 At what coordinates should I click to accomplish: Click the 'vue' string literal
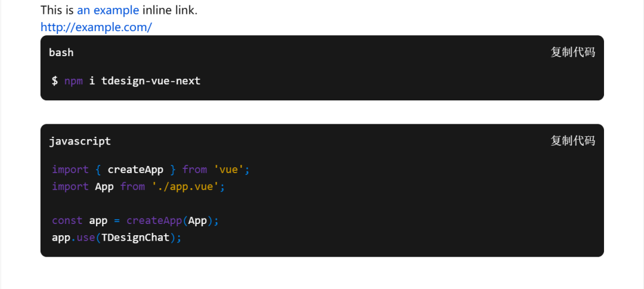pyautogui.click(x=229, y=170)
